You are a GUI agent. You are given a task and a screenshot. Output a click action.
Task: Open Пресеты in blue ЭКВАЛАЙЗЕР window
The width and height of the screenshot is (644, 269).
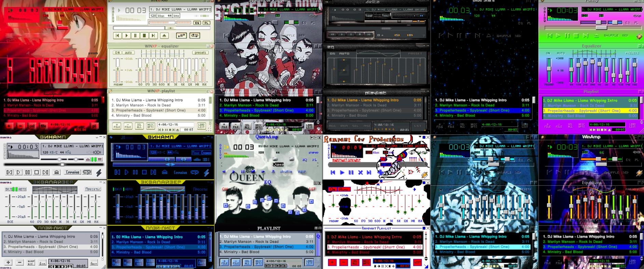pyautogui.click(x=200, y=189)
